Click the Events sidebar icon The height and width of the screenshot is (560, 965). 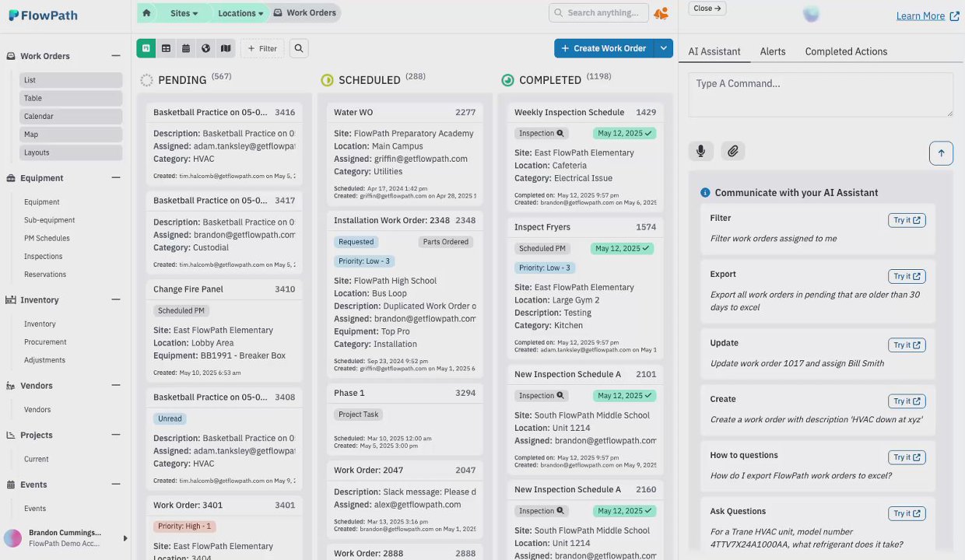click(11, 485)
